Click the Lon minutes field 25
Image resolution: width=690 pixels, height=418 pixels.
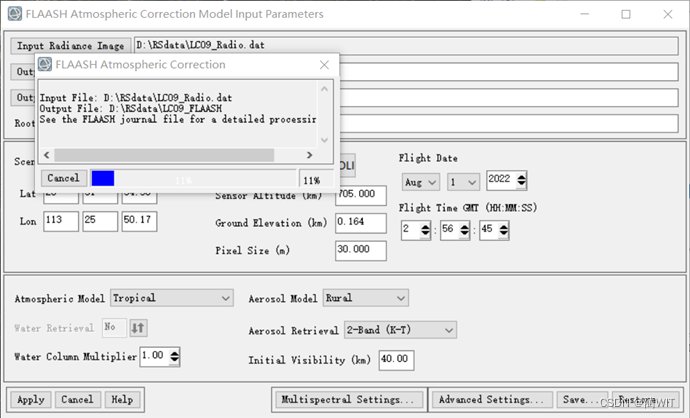tap(100, 221)
